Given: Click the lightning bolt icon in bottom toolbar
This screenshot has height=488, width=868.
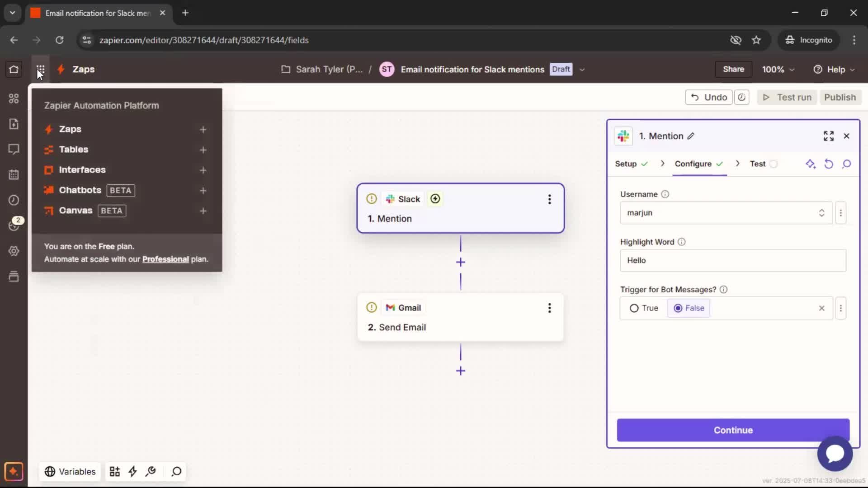Looking at the screenshot, I should (132, 472).
